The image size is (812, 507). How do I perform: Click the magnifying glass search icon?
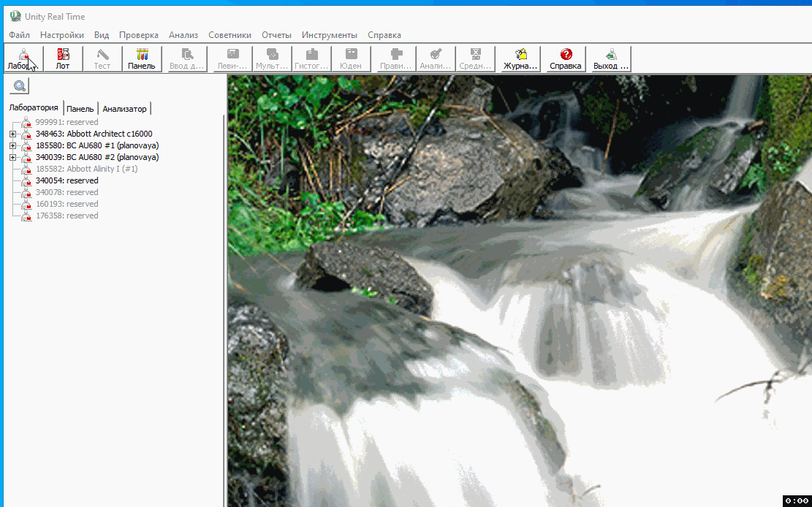pos(19,87)
